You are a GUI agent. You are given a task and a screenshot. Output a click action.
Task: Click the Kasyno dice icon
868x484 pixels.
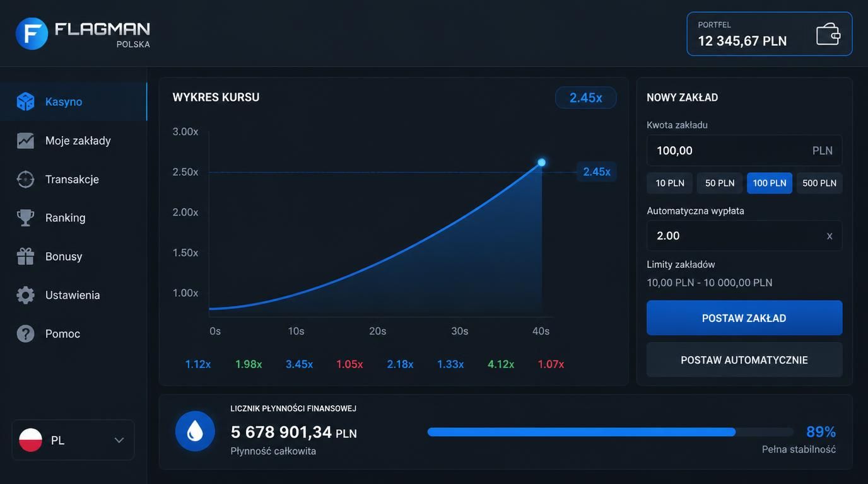coord(25,101)
